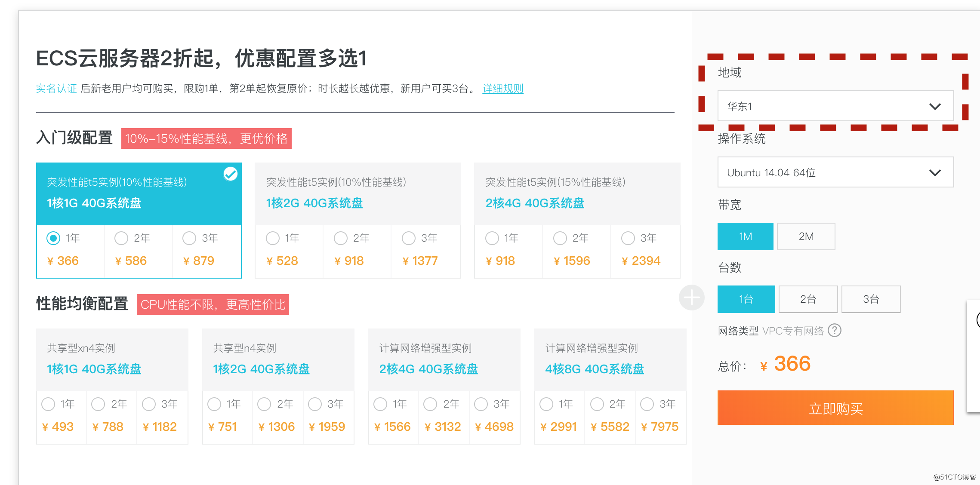Select 2年 for t5 1核1G at ¥586
Image resolution: width=980 pixels, height=485 pixels.
121,238
